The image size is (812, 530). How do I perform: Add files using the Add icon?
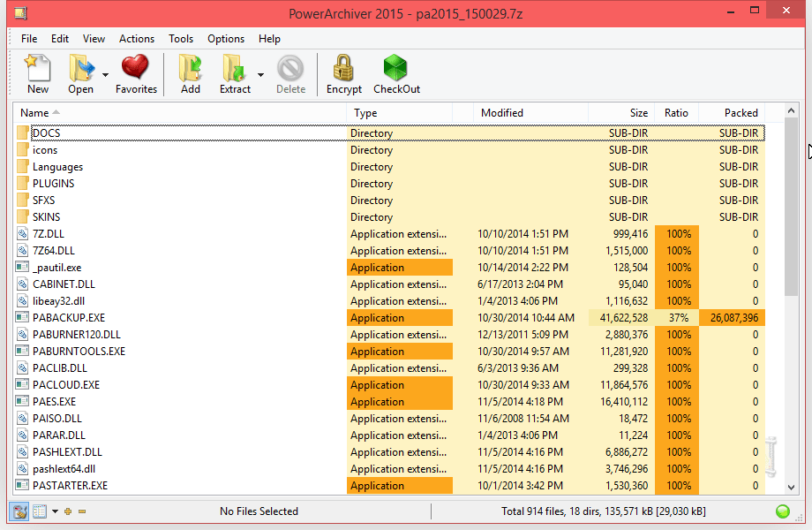(190, 68)
